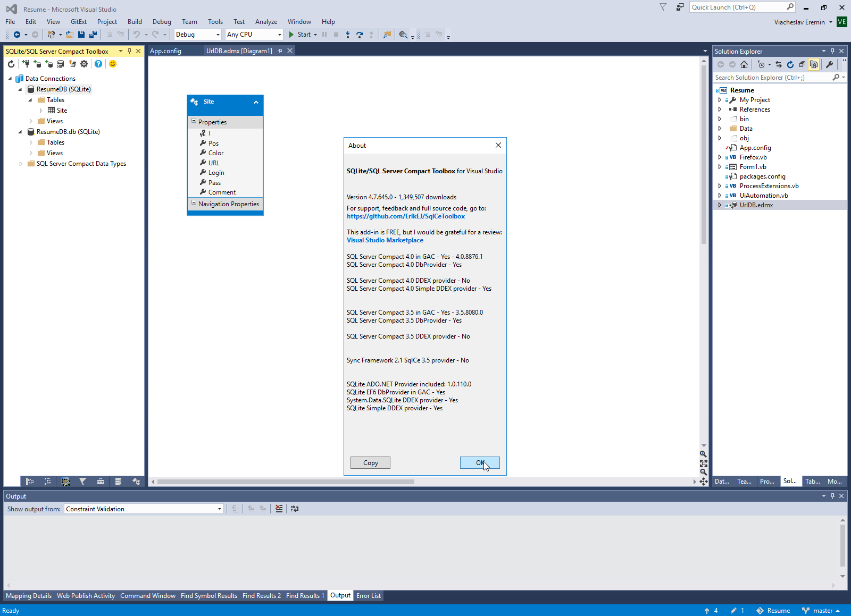The height and width of the screenshot is (616, 851).
Task: Click the master branch in status bar
Action: tap(822, 611)
